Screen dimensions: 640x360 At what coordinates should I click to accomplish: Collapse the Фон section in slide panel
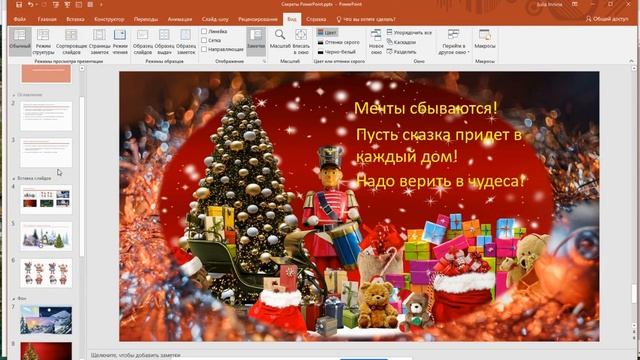14,299
